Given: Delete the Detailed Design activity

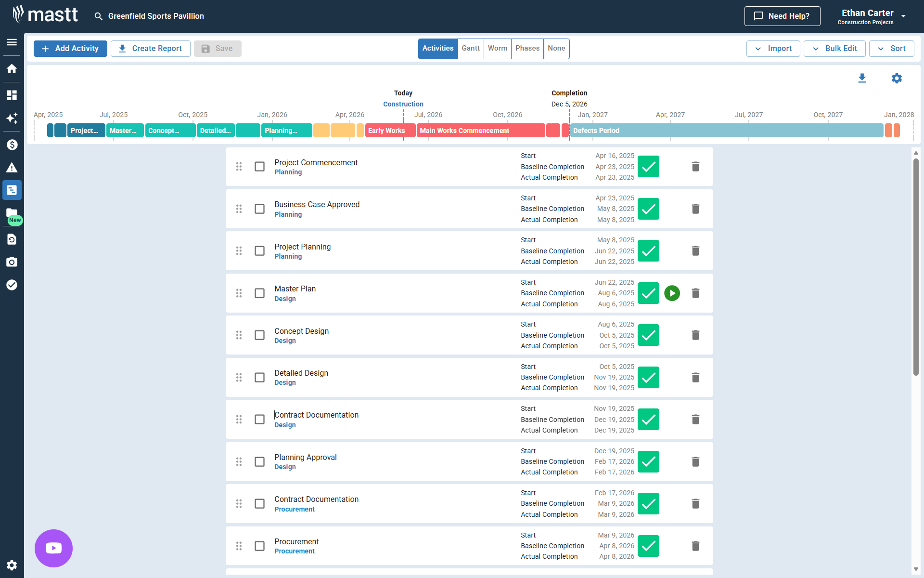Looking at the screenshot, I should coord(695,377).
